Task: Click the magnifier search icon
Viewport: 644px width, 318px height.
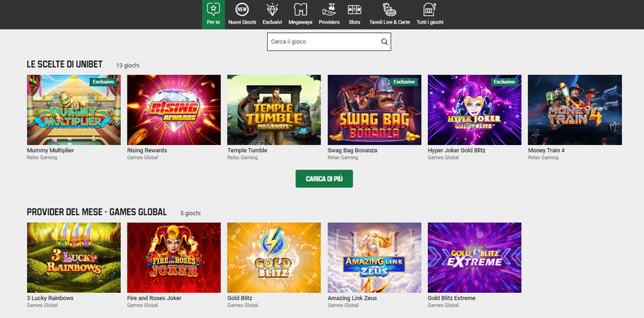Action: 384,41
